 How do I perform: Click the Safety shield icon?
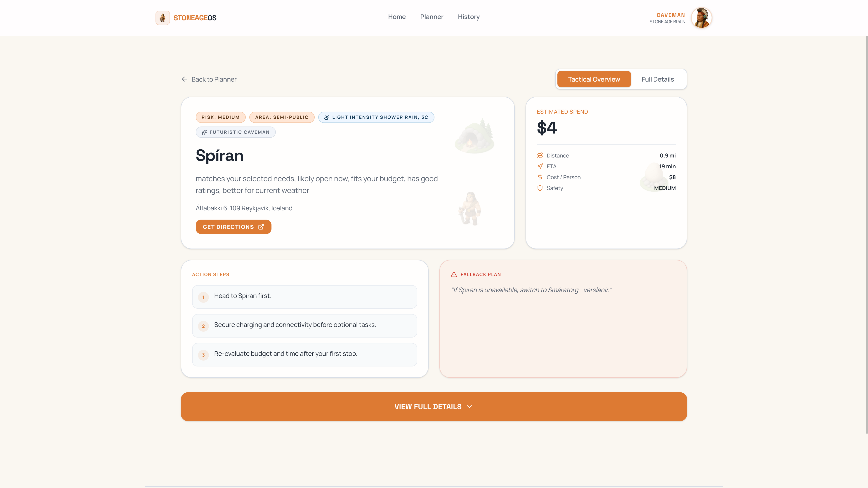click(540, 188)
